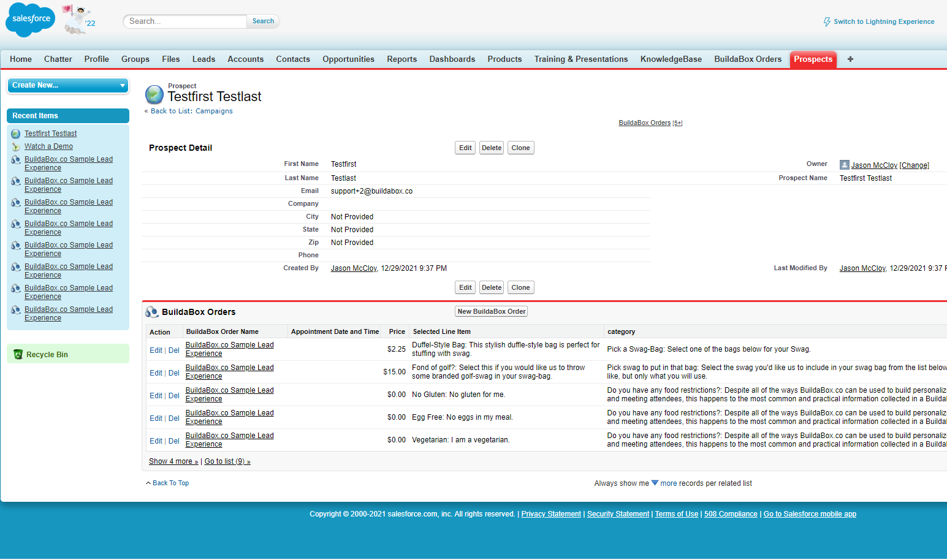Click the Lightning bolt switch icon
Viewport: 947px width, 560px height.
pyautogui.click(x=827, y=21)
